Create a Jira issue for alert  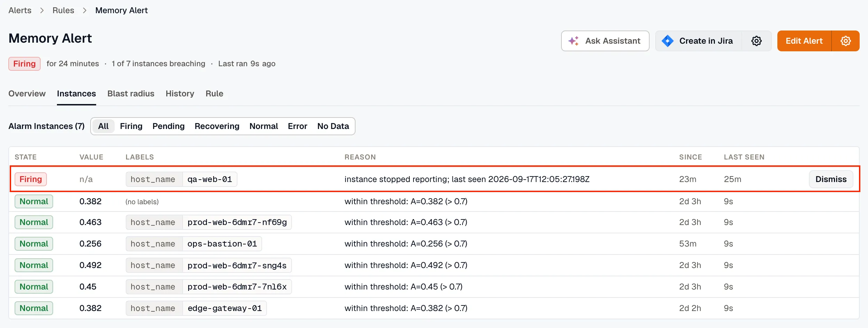coord(699,41)
